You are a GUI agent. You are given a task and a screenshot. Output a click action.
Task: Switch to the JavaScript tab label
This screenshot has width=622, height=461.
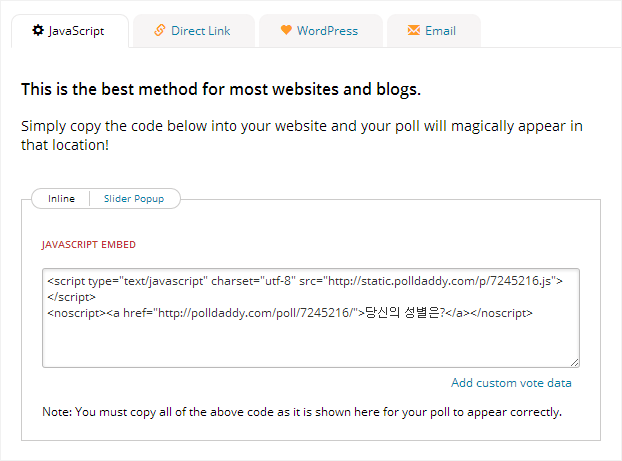coord(76,31)
